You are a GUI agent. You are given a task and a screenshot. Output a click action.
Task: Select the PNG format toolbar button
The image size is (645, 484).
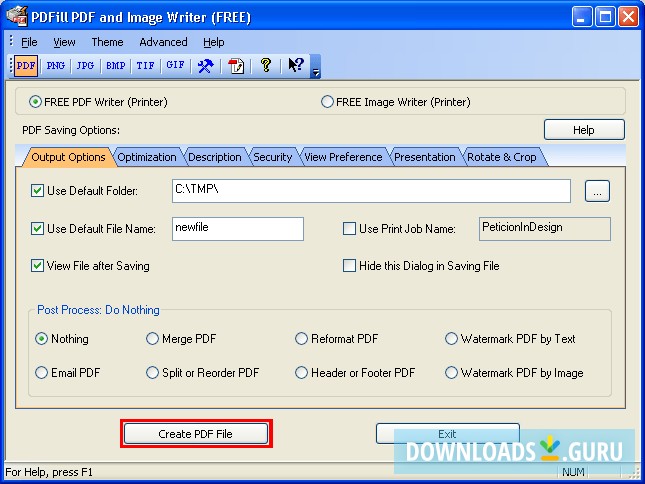point(56,66)
